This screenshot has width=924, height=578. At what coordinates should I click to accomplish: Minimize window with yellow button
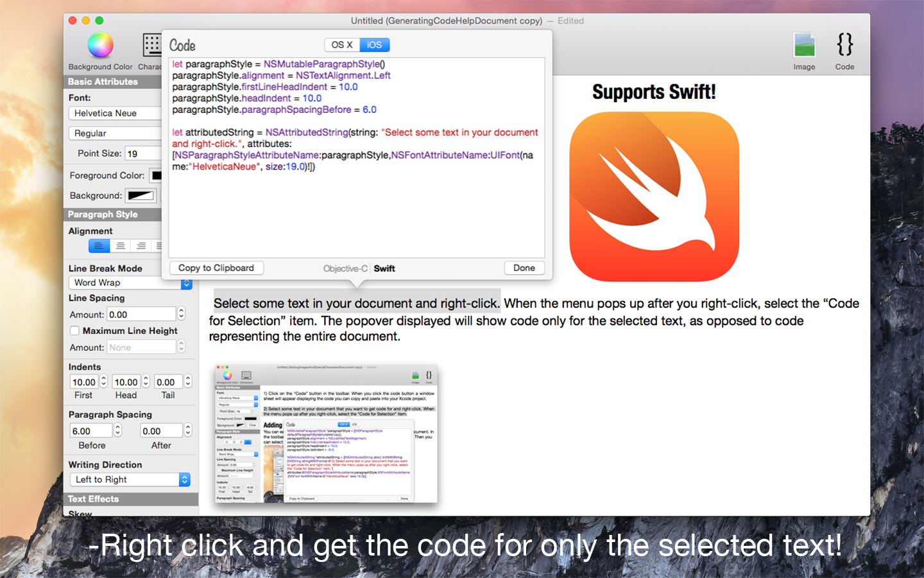(86, 21)
